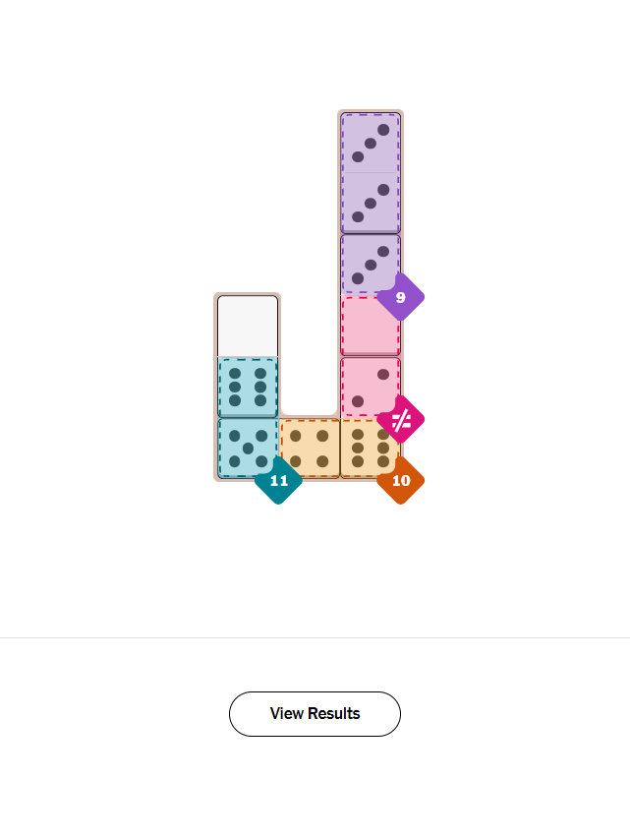Select the teal six-pip tile
This screenshot has width=630, height=840.
click(x=248, y=387)
